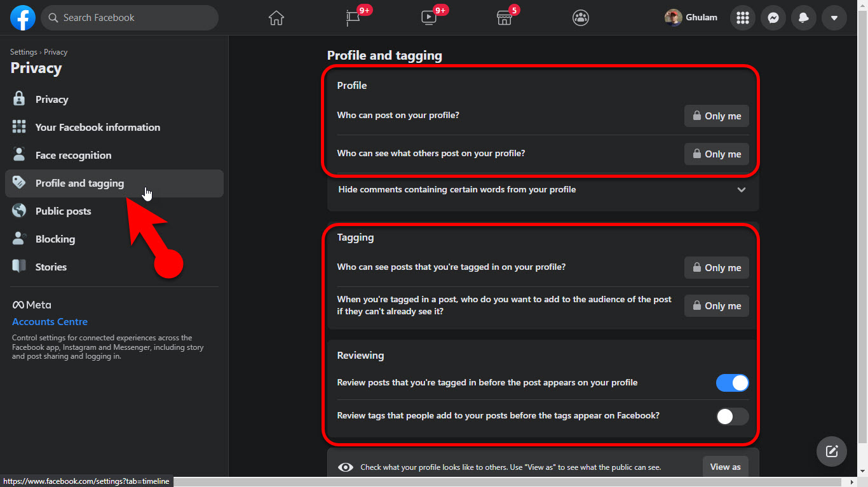The height and width of the screenshot is (487, 868).
Task: Select Public posts in the sidebar
Action: [x=63, y=211]
